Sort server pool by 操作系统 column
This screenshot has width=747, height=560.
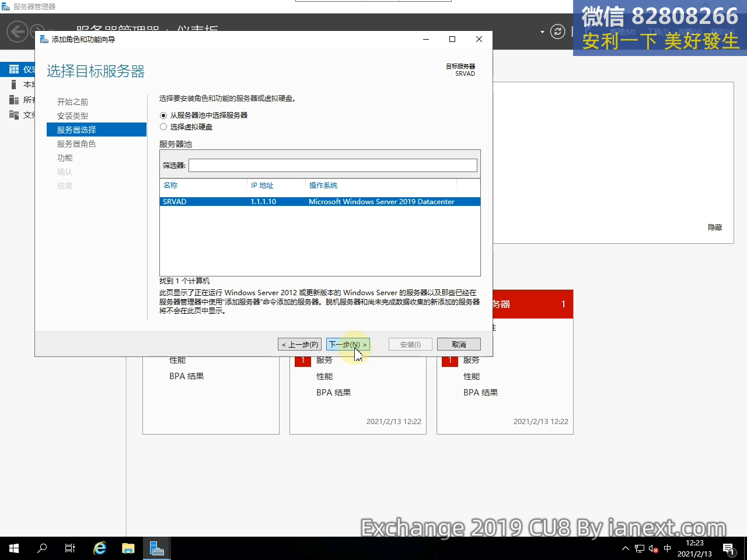tap(323, 185)
